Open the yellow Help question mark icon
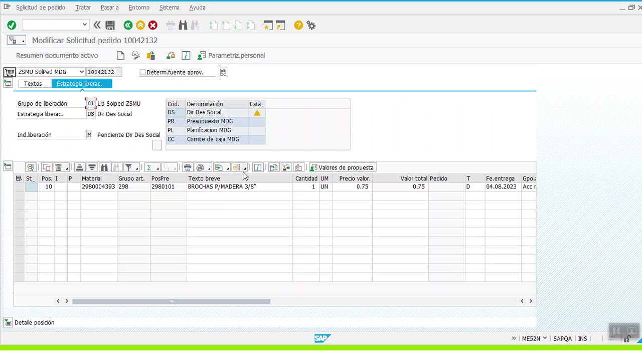The image size is (642, 364). pos(298,25)
